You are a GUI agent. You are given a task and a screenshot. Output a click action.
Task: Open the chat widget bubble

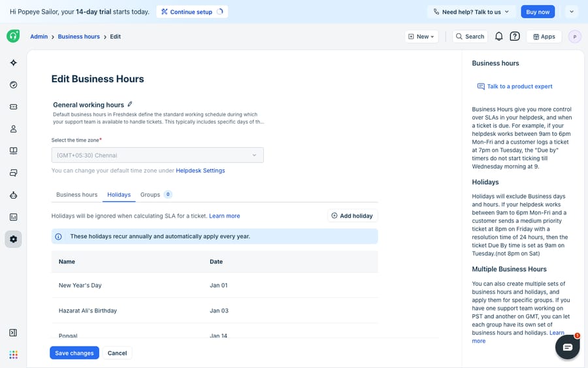coord(567,347)
